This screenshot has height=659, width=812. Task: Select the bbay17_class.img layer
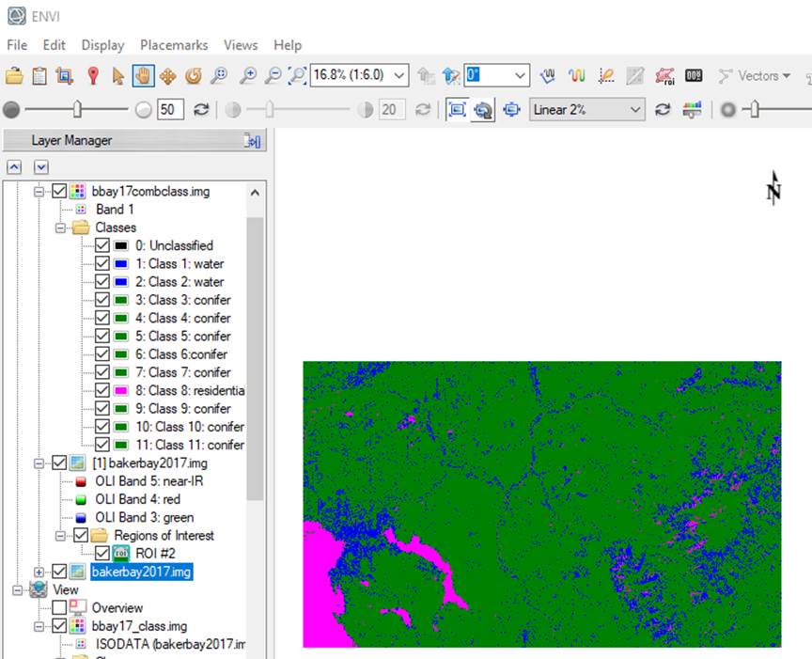139,626
